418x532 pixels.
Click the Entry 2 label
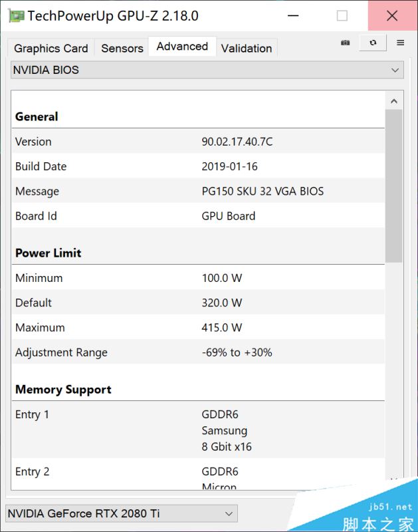click(x=32, y=471)
